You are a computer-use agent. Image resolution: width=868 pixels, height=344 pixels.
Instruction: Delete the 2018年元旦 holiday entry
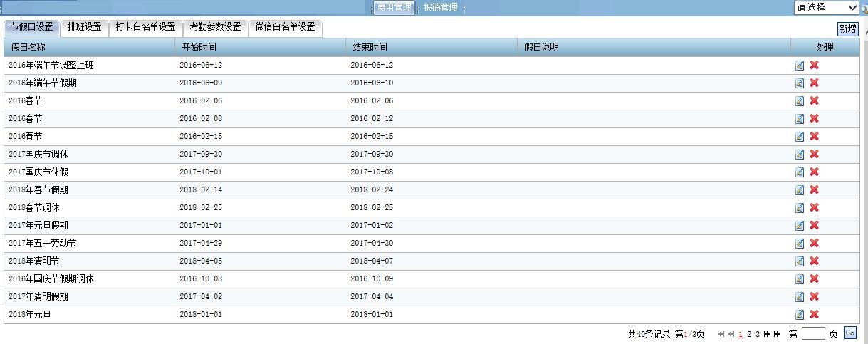click(814, 315)
